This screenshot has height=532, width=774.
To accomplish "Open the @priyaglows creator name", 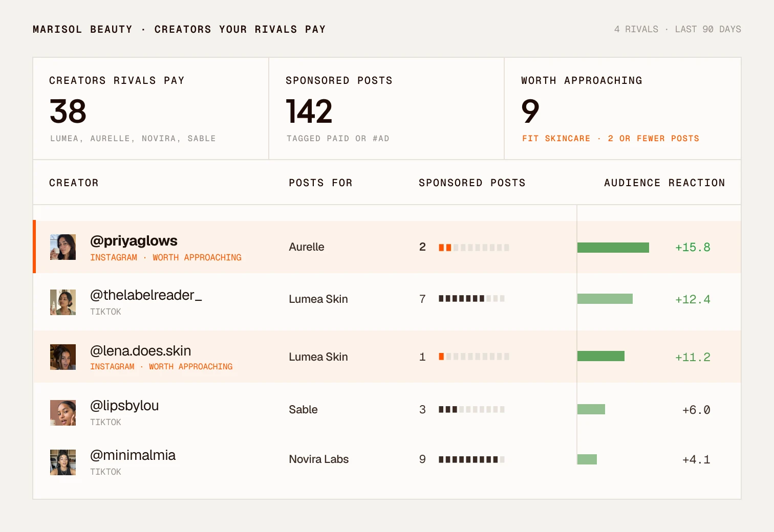I will [134, 240].
